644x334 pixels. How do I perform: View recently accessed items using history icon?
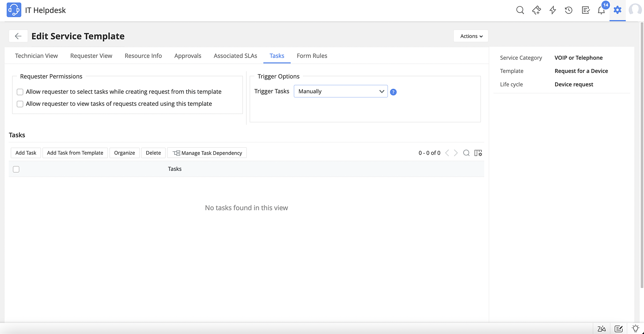click(568, 10)
